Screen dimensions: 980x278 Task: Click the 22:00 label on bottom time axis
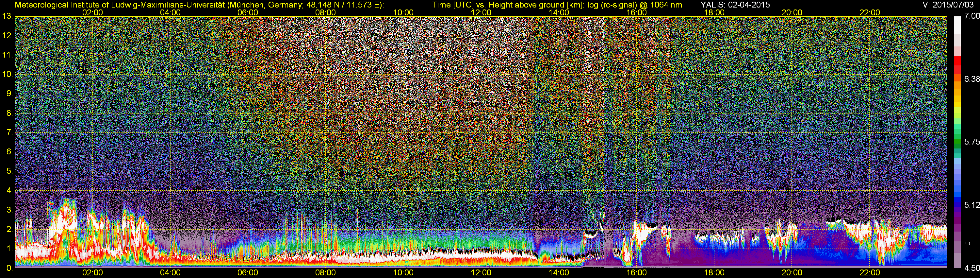[870, 273]
